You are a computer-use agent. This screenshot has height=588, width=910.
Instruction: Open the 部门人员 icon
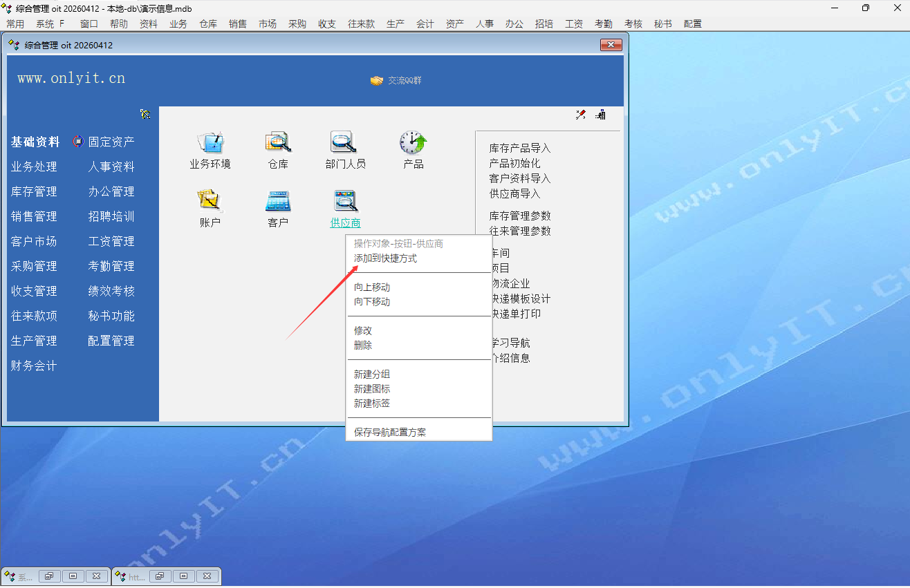344,142
